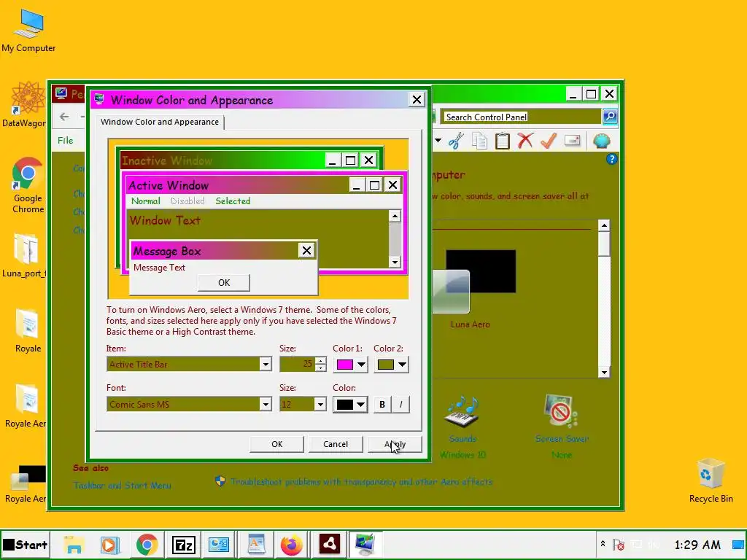
Task: Open 7-Zip from the taskbar
Action: 183,544
